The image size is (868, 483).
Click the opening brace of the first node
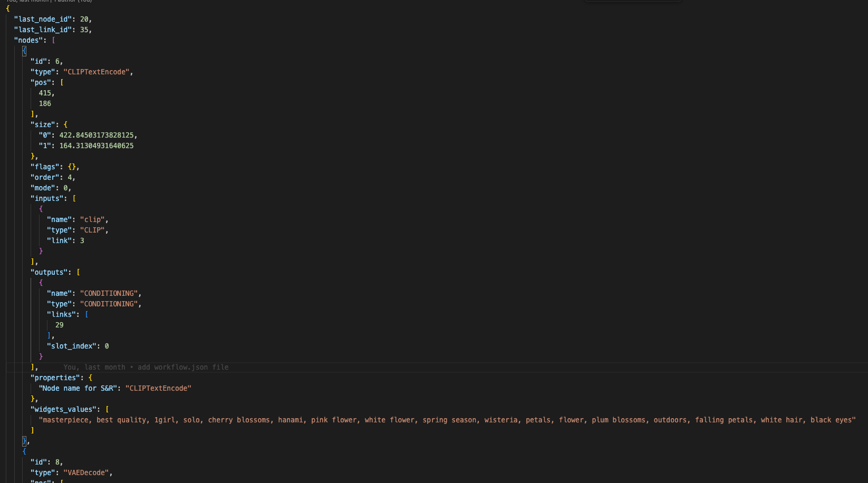click(24, 51)
